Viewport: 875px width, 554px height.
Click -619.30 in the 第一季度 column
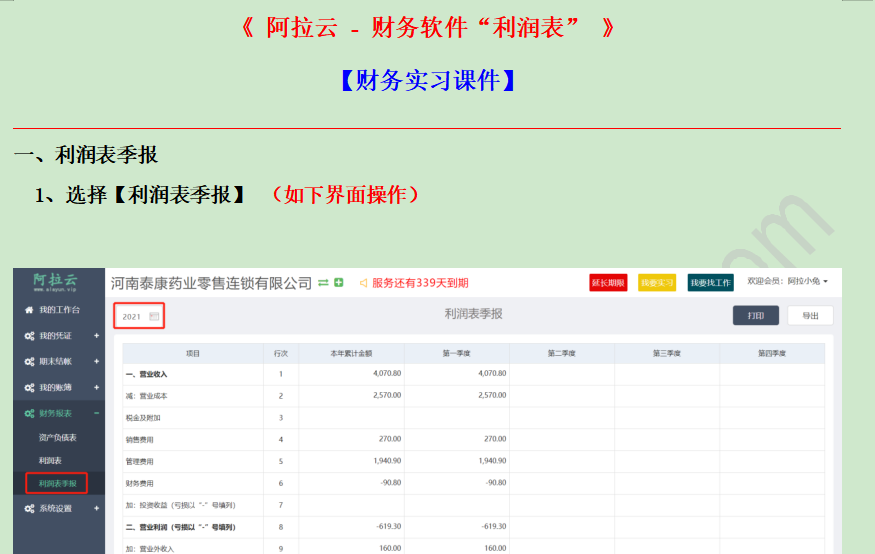[x=494, y=526]
